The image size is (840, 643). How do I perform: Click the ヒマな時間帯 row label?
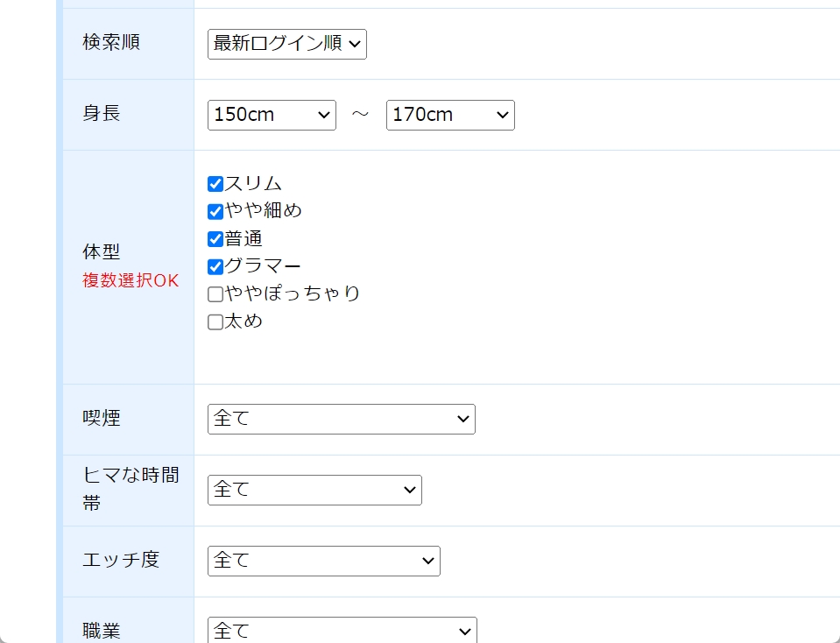(x=131, y=489)
